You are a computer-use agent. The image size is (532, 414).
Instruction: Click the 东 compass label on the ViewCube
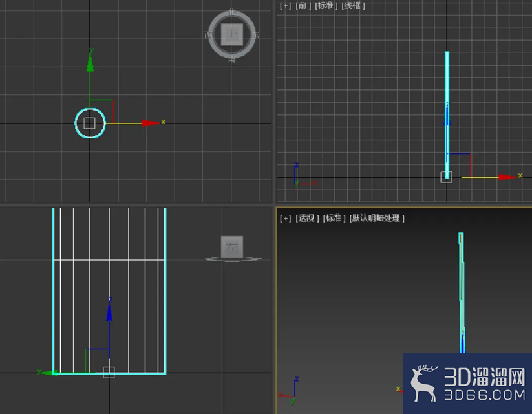point(256,35)
